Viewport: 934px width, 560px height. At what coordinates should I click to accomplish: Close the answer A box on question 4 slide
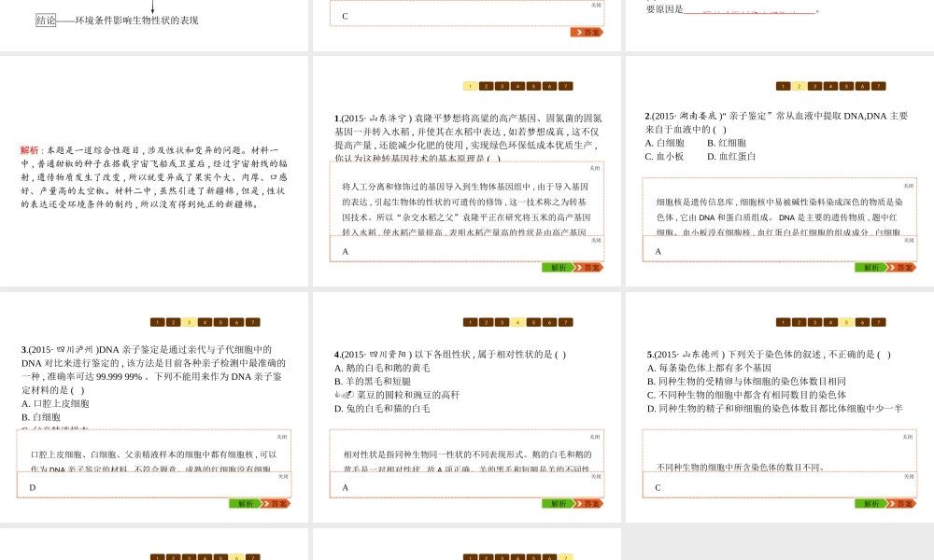[596, 477]
